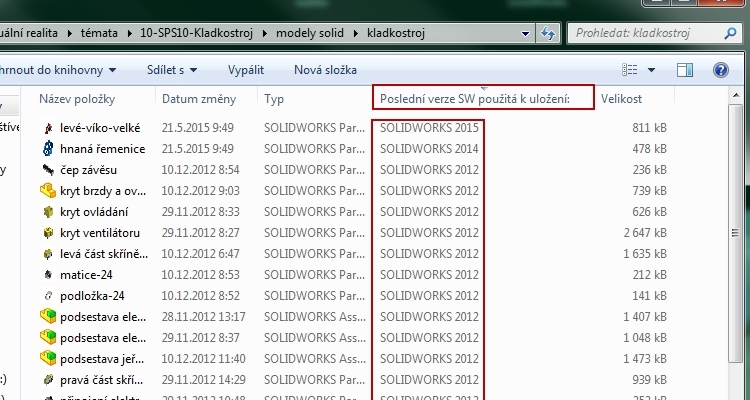The image size is (750, 400).
Task: Expand breadcrumb arrow after modely solid
Action: pos(356,33)
